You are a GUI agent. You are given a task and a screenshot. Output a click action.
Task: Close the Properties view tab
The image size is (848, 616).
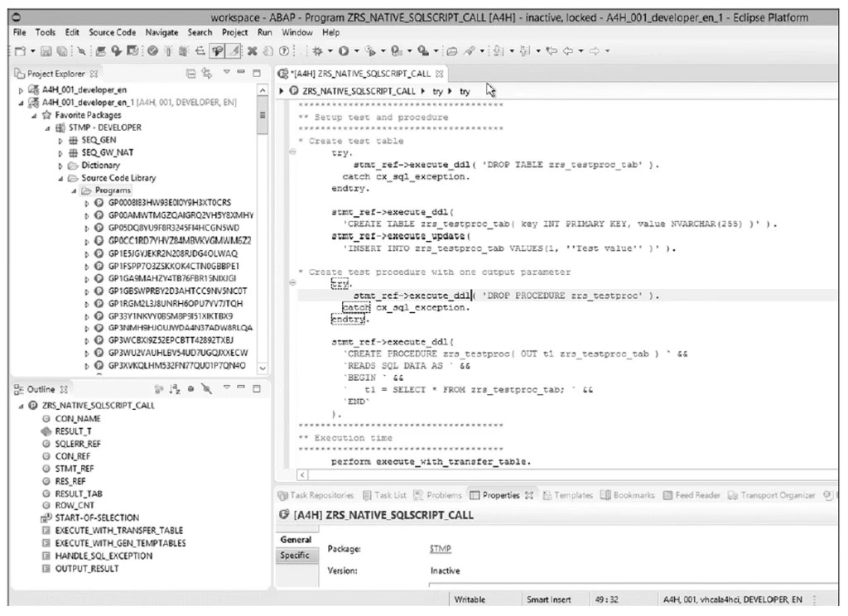529,495
